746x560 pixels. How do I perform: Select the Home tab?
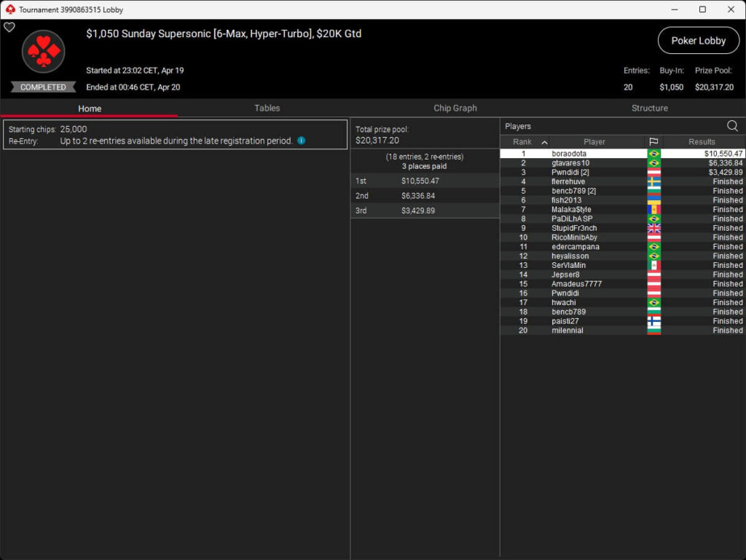pos(90,109)
